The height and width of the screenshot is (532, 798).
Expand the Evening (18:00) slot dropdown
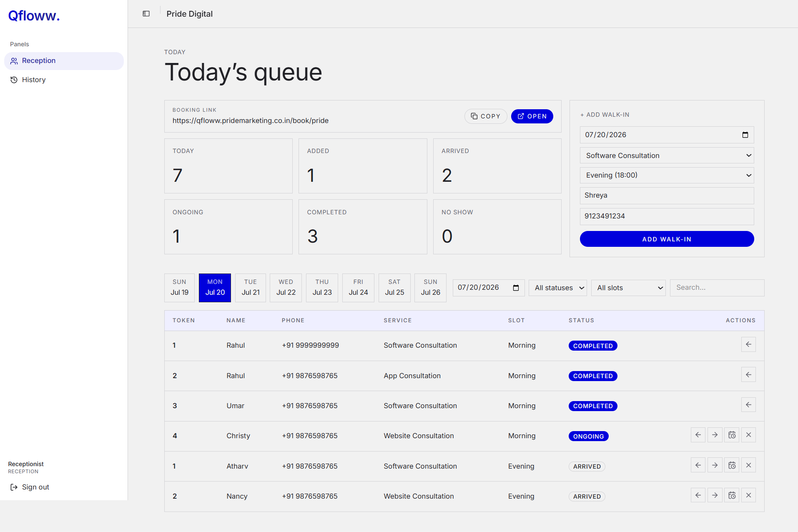coord(667,175)
